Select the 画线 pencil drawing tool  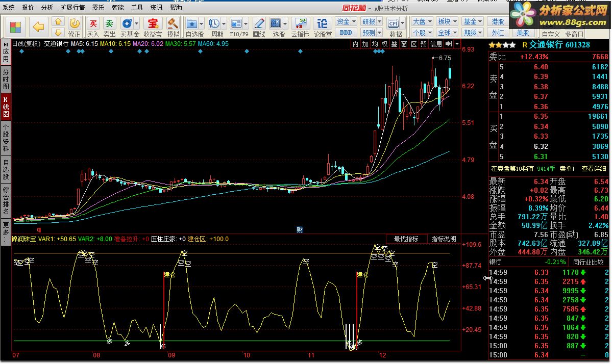pos(259,23)
